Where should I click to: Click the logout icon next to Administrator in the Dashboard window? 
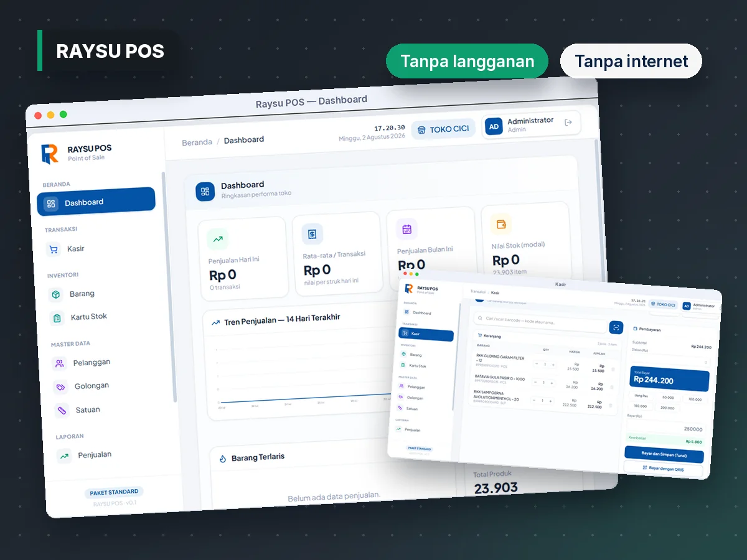tap(568, 123)
